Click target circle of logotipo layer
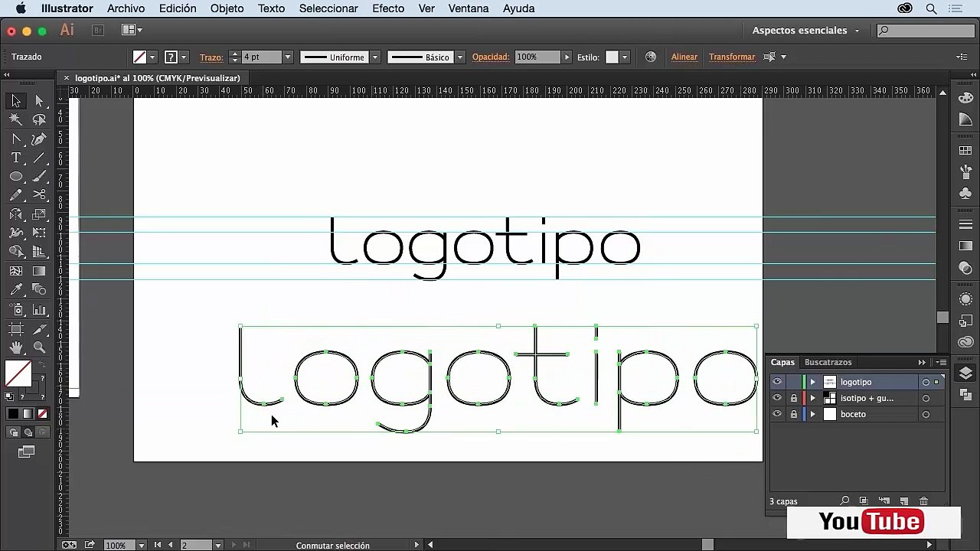 point(926,382)
